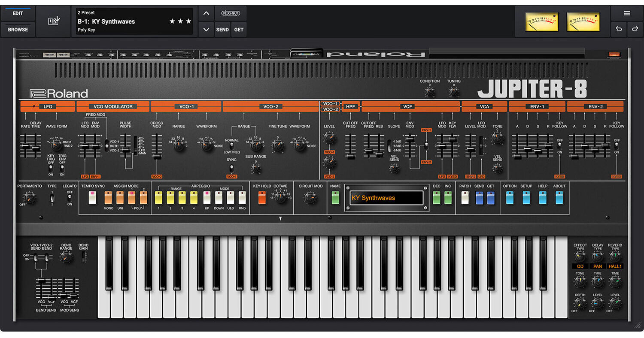The height and width of the screenshot is (338, 644).
Task: Select next preset with down chevron
Action: pyautogui.click(x=206, y=29)
